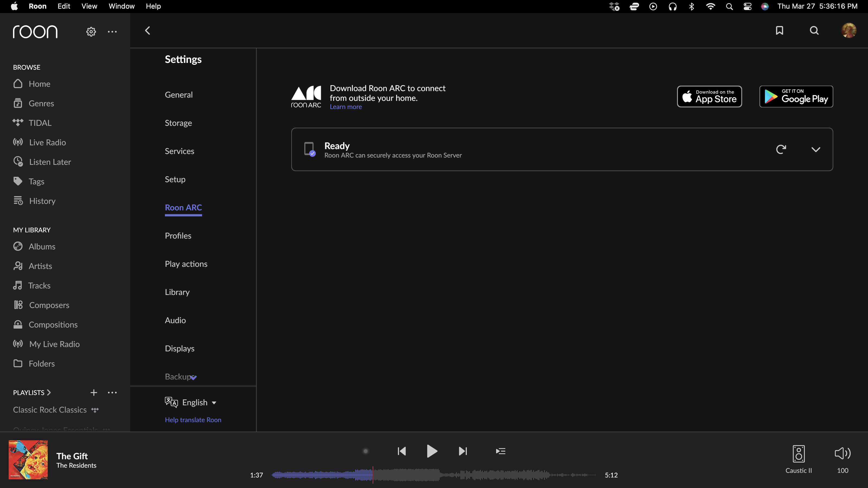
Task: Open the user profile avatar
Action: pyautogui.click(x=849, y=30)
